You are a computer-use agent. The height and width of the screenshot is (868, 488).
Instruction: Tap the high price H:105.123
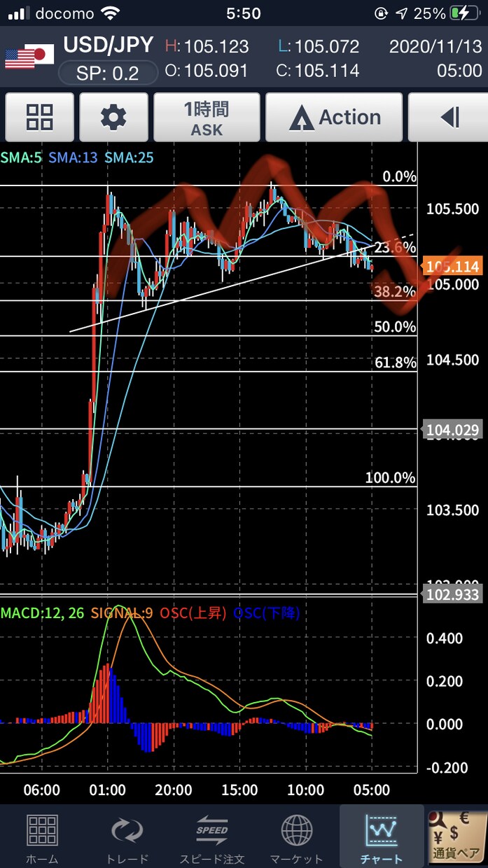[207, 47]
